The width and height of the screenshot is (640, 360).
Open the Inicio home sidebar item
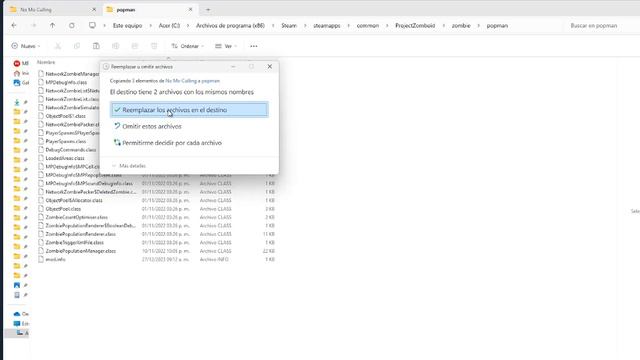[21, 73]
